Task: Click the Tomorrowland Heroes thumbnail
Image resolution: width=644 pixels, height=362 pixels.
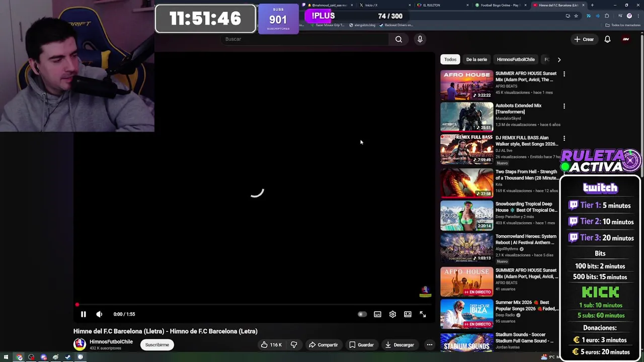Action: click(x=467, y=247)
